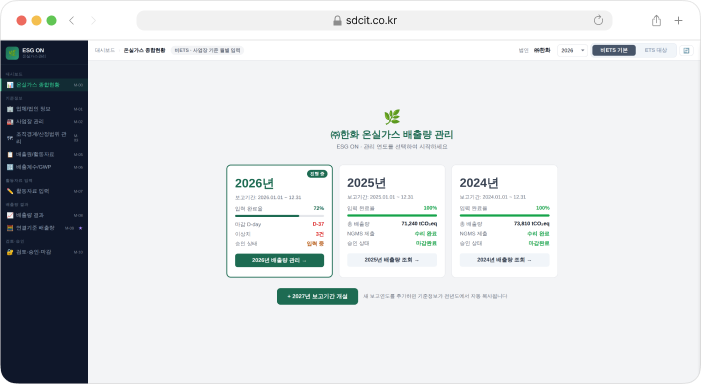Click the factory icon beside 사업장 관리

pyautogui.click(x=10, y=122)
